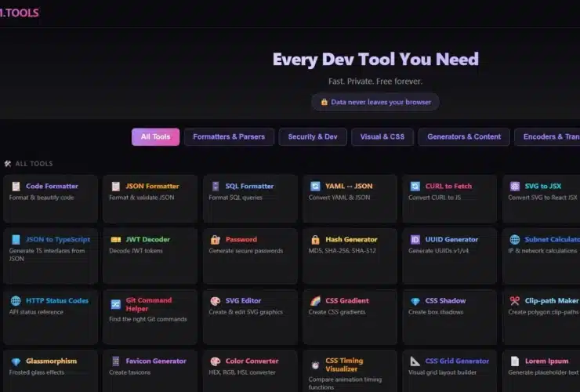Click the JWT Decoder icon
580x392 pixels.
116,239
